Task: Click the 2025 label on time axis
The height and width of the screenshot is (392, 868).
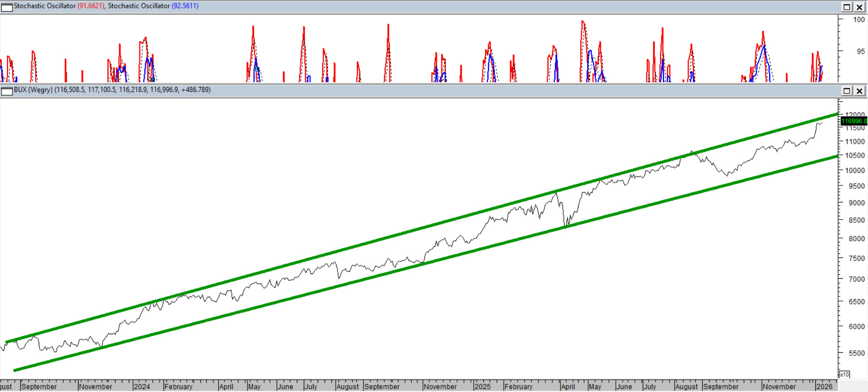Action: (482, 386)
